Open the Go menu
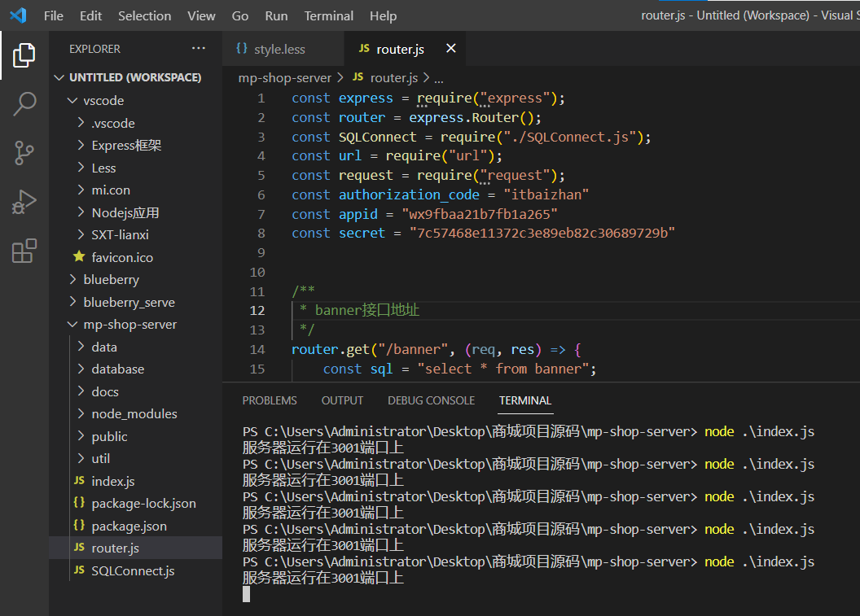 239,16
